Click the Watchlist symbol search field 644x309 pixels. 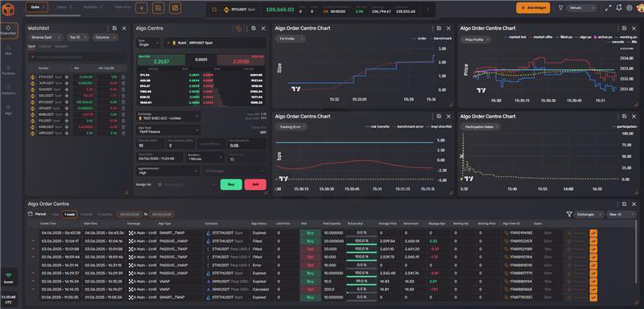click(x=76, y=57)
